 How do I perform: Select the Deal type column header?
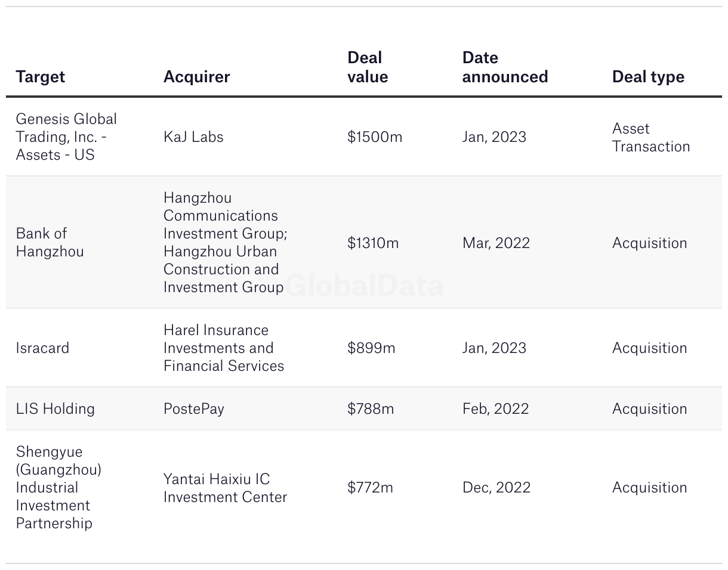(648, 77)
